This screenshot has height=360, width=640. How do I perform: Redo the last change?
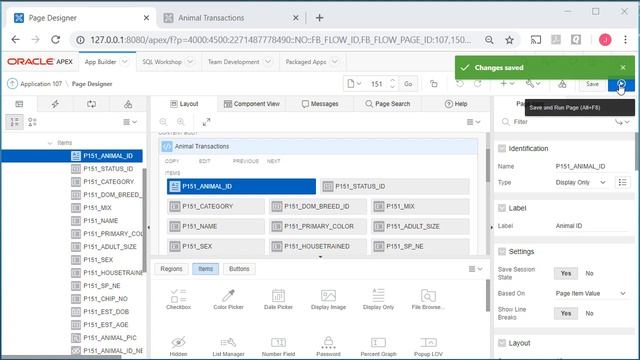click(x=477, y=84)
